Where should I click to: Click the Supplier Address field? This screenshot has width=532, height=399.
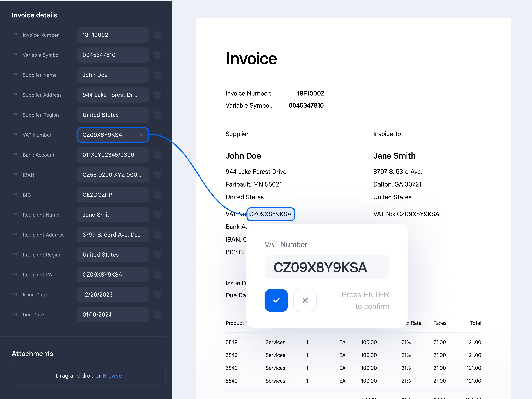(x=113, y=95)
